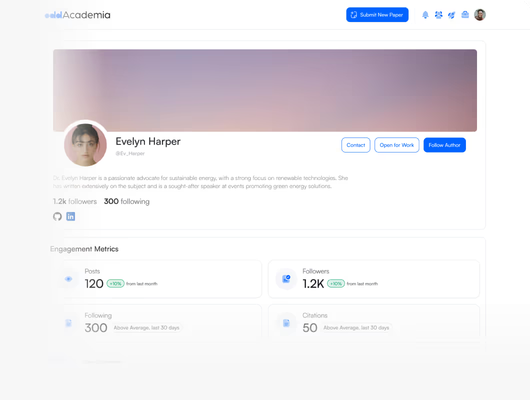Image resolution: width=530 pixels, height=400 pixels.
Task: Click the Academia logo
Action: (78, 15)
